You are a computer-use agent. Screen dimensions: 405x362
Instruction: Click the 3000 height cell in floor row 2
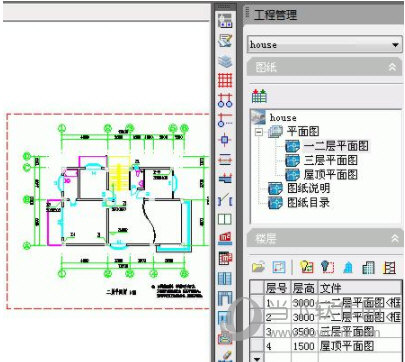coord(304,317)
